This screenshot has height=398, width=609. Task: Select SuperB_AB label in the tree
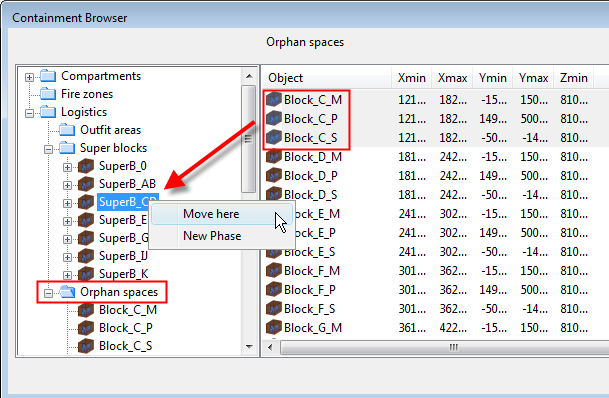[127, 184]
